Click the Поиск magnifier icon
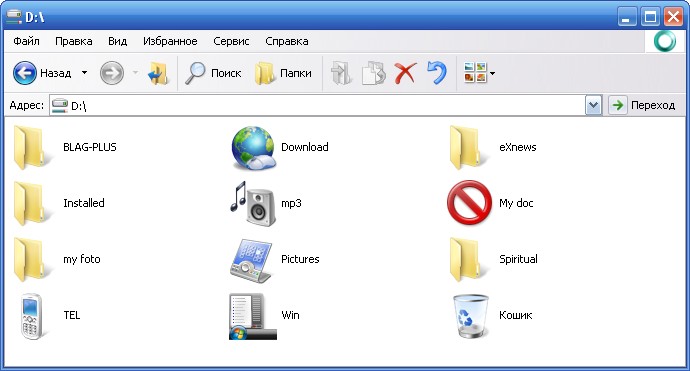690x371 pixels. tap(195, 73)
